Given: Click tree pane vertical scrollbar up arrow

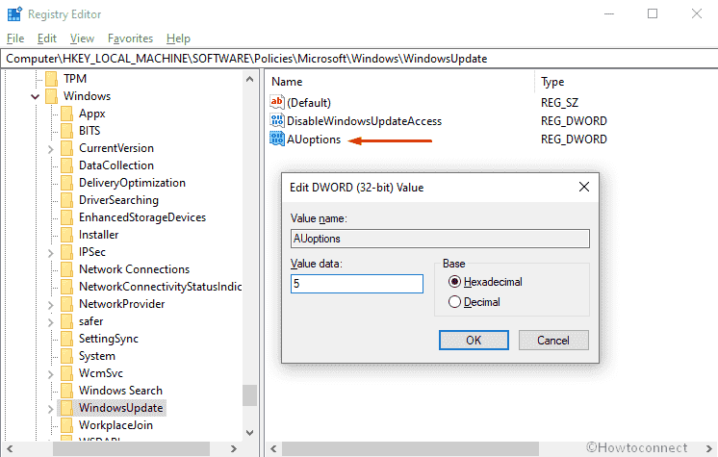Looking at the screenshot, I should point(250,79).
